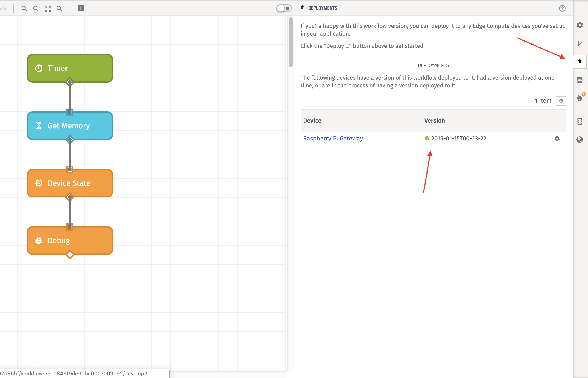This screenshot has height=378, width=588.
Task: Open the Raspberry Pi Gateway device link
Action: tap(333, 139)
